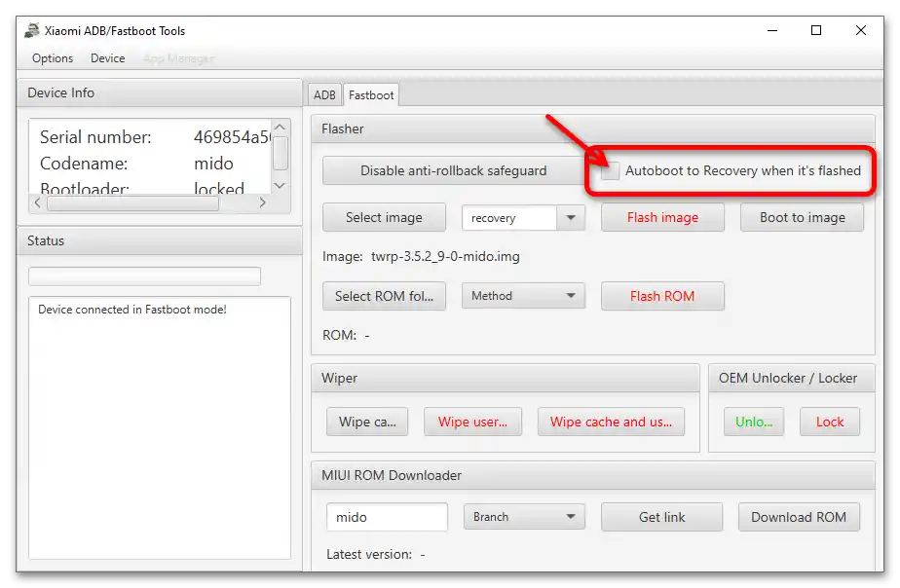Click the Boot to image button
The height and width of the screenshot is (588, 900).
[802, 217]
